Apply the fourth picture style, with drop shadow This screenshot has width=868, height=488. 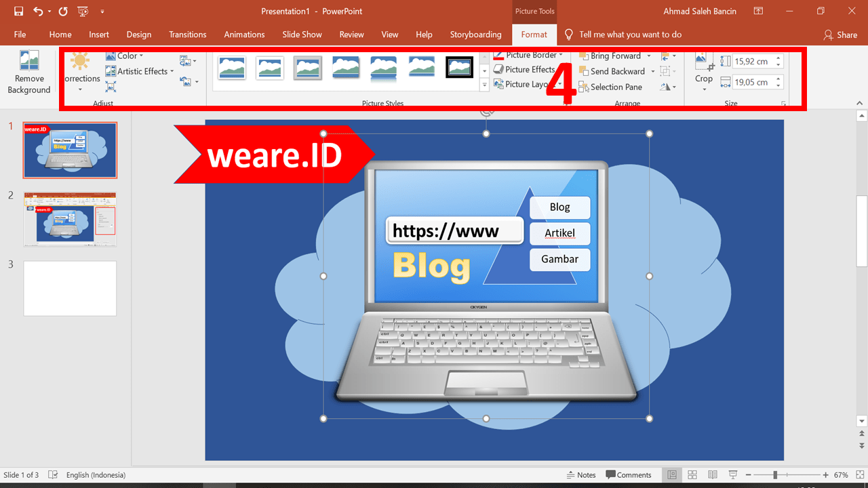click(x=346, y=67)
